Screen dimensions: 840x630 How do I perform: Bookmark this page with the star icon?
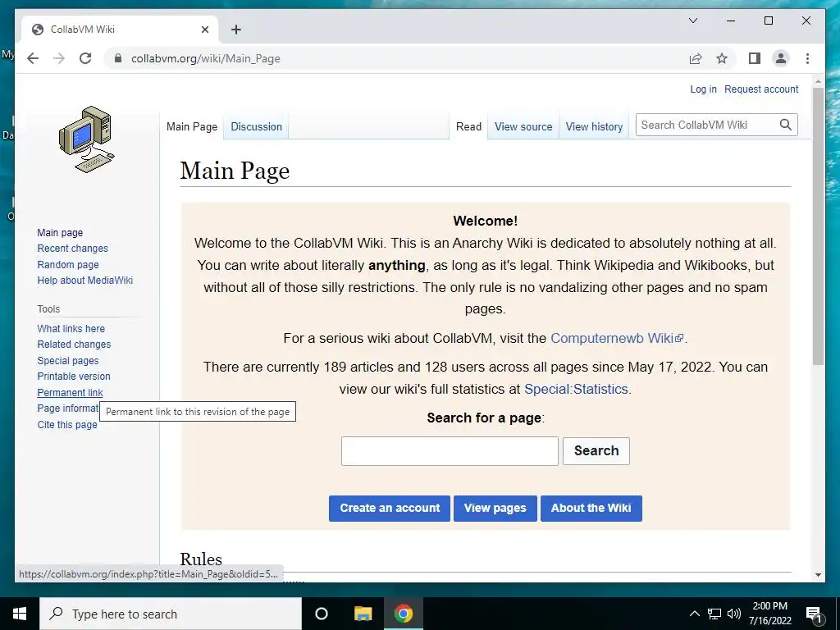click(722, 58)
